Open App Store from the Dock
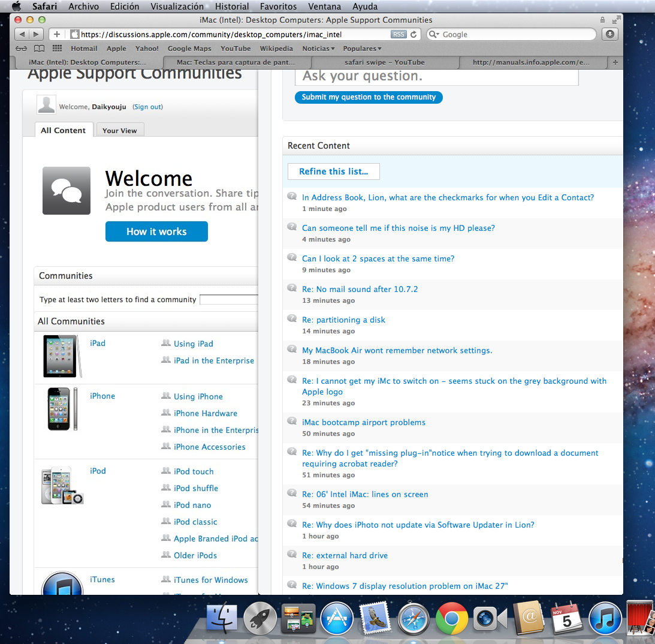Image resolution: width=655 pixels, height=644 pixels. point(337,619)
